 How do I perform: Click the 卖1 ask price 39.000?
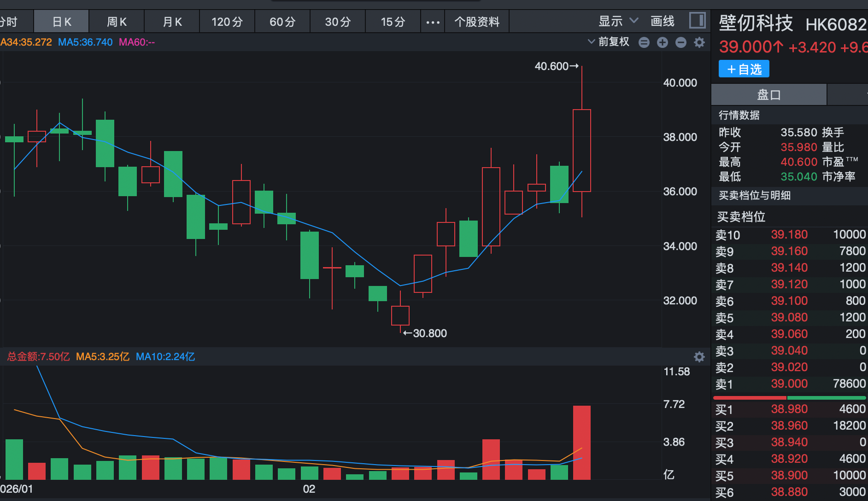[x=789, y=384]
